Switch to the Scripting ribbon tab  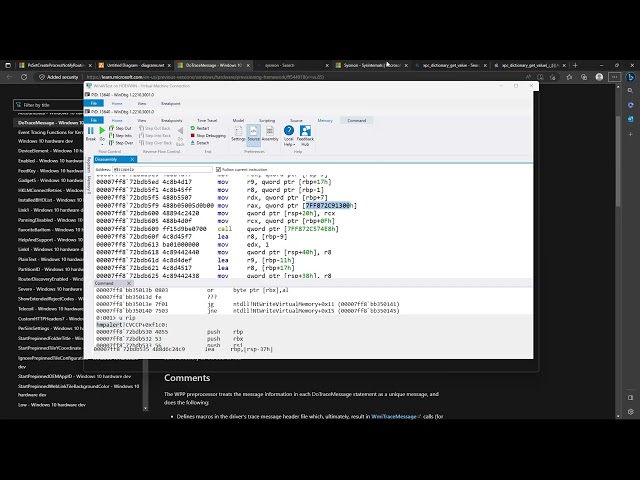click(267, 120)
